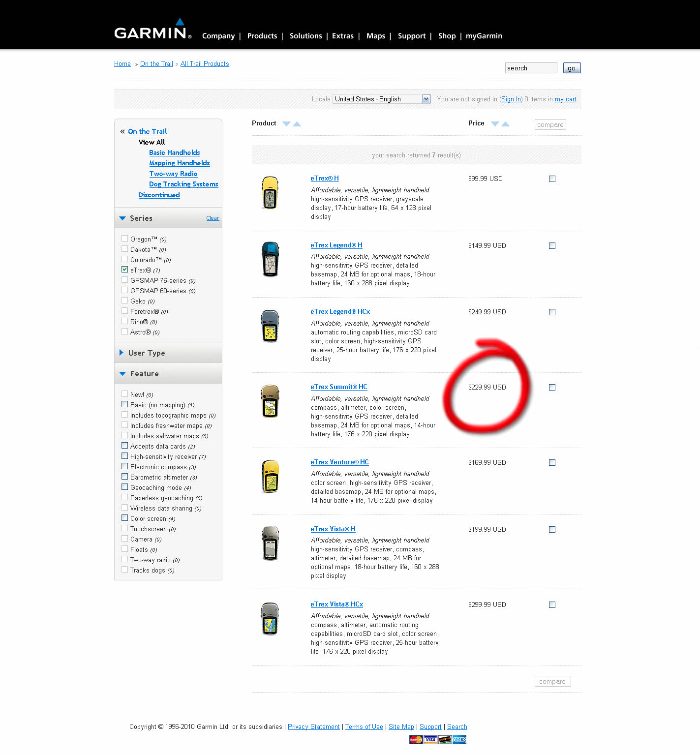Select Basic Handhelds category
Viewport: 700px width, 755px height.
click(175, 152)
